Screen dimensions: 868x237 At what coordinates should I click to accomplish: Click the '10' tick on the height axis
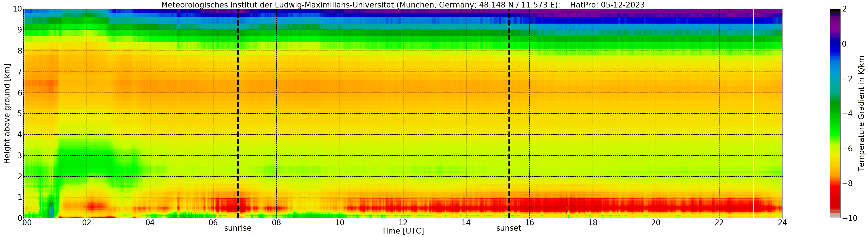[x=17, y=9]
